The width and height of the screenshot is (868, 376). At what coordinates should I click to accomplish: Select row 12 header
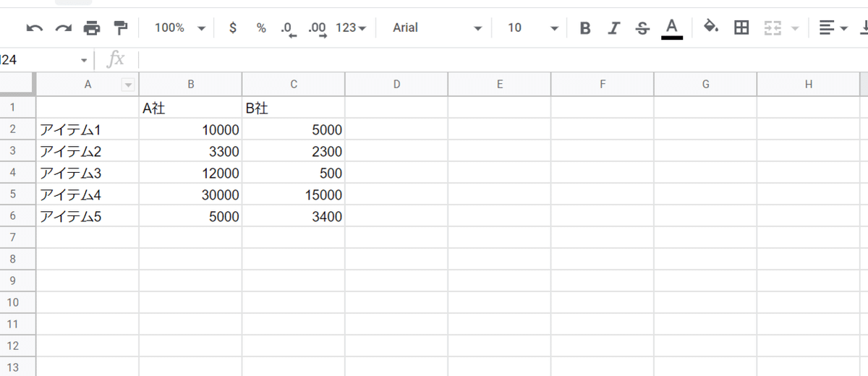(17, 346)
